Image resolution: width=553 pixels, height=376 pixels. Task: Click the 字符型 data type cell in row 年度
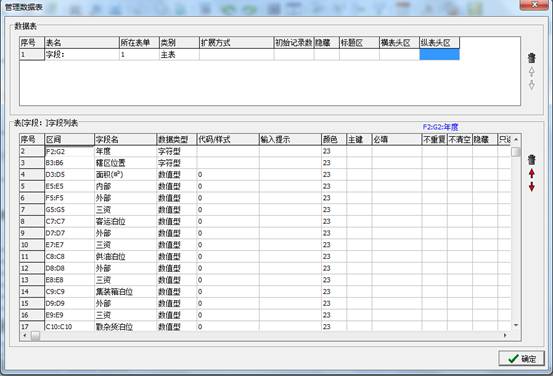pos(177,151)
